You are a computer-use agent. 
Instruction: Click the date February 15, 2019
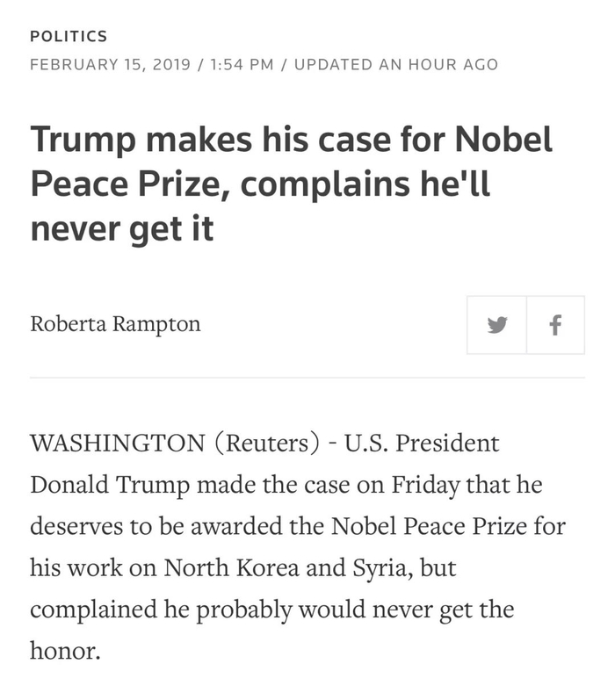[112, 64]
